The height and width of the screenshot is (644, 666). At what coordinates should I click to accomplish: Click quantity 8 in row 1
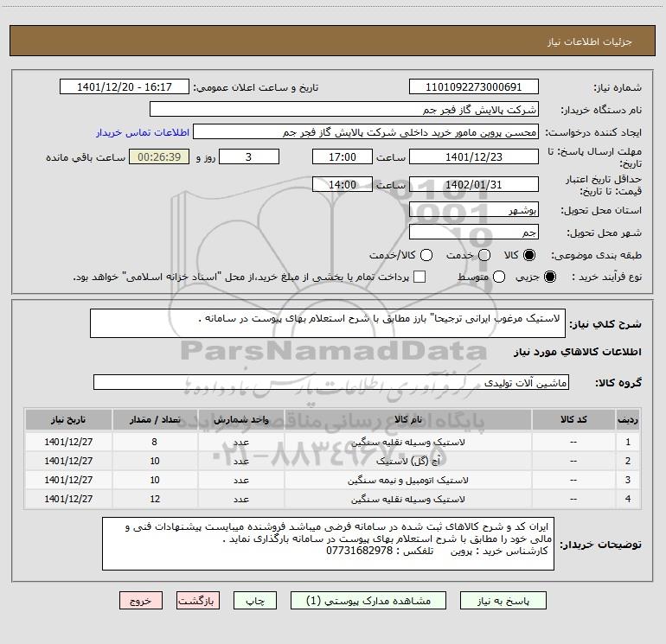[155, 442]
